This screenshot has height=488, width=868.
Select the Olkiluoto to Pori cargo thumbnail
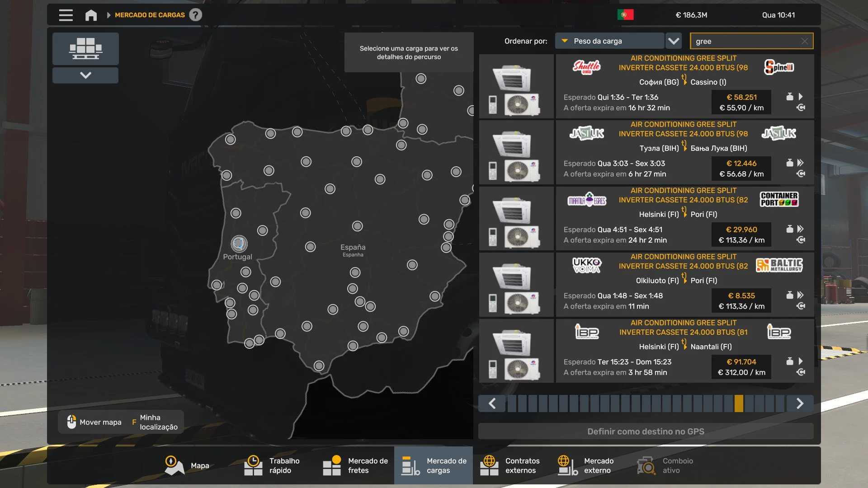point(516,285)
